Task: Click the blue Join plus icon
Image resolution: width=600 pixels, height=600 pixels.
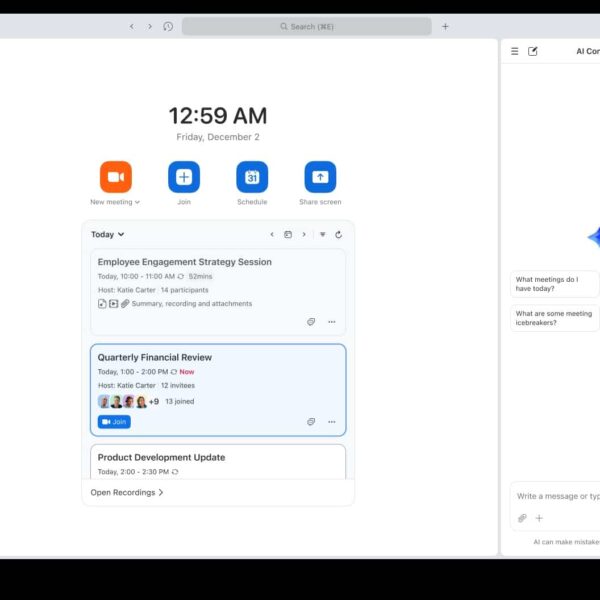Action: coord(184,177)
